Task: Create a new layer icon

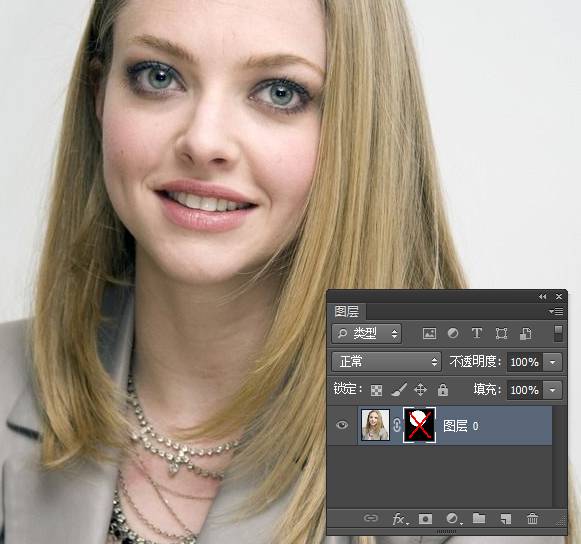Action: [506, 519]
